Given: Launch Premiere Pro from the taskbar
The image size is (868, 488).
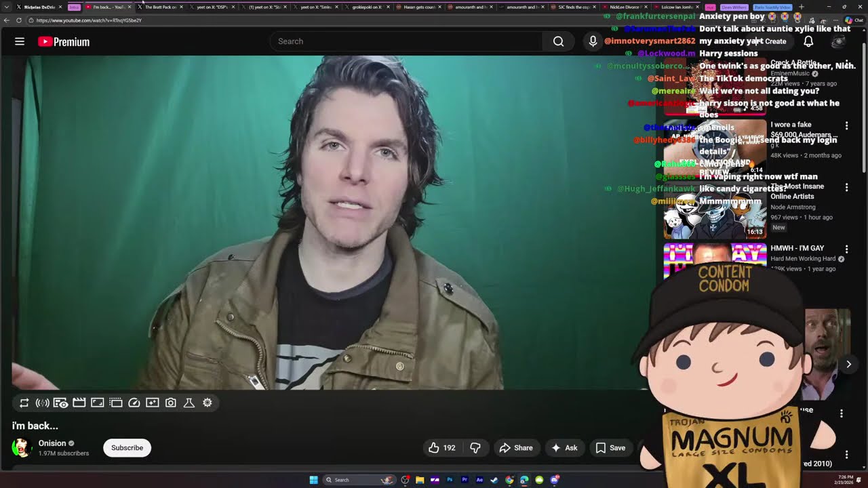Looking at the screenshot, I should (465, 480).
